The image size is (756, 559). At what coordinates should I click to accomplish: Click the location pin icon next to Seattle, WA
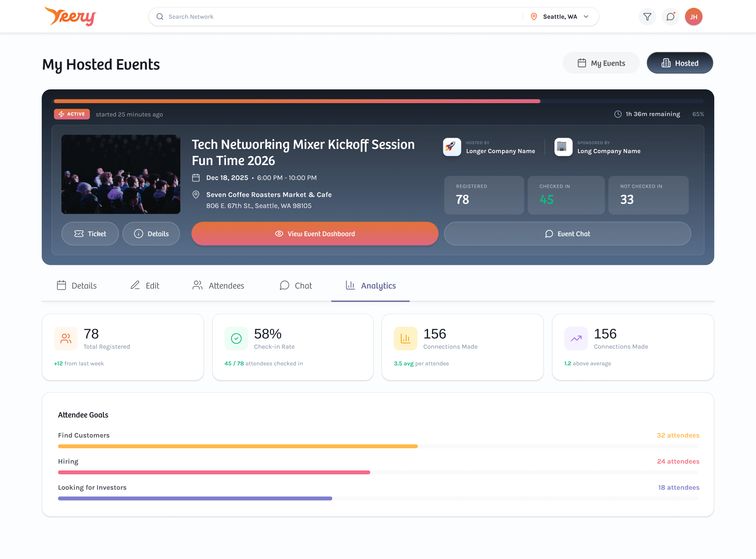(x=534, y=17)
